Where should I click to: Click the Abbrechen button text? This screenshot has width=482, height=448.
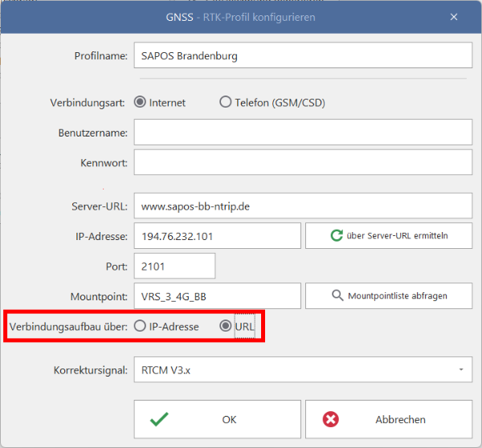(401, 419)
